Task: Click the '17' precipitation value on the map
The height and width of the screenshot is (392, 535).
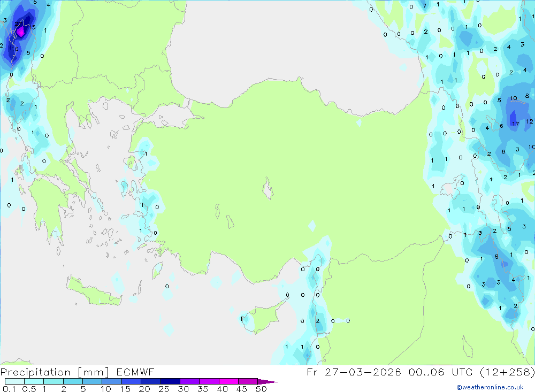Action: [x=515, y=124]
